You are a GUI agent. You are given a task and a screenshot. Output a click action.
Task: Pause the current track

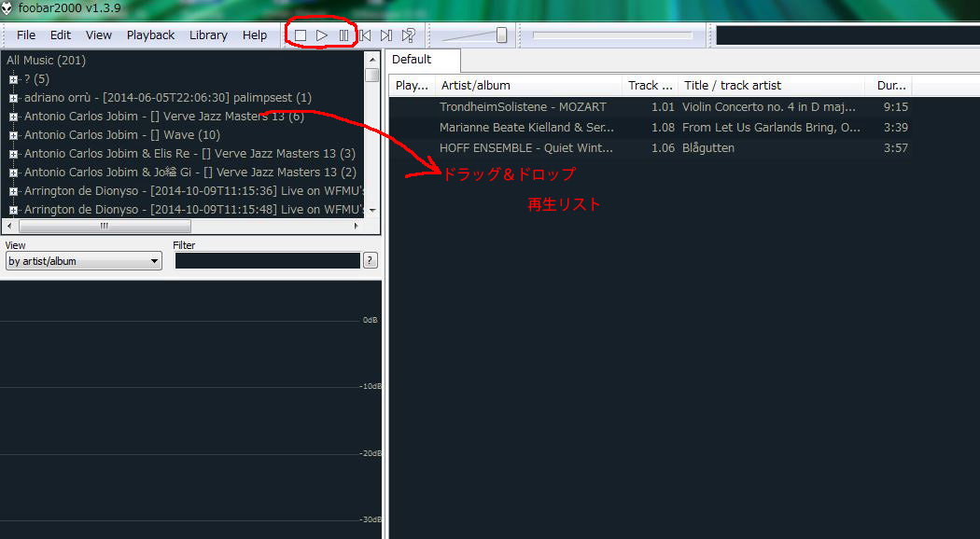pyautogui.click(x=343, y=35)
